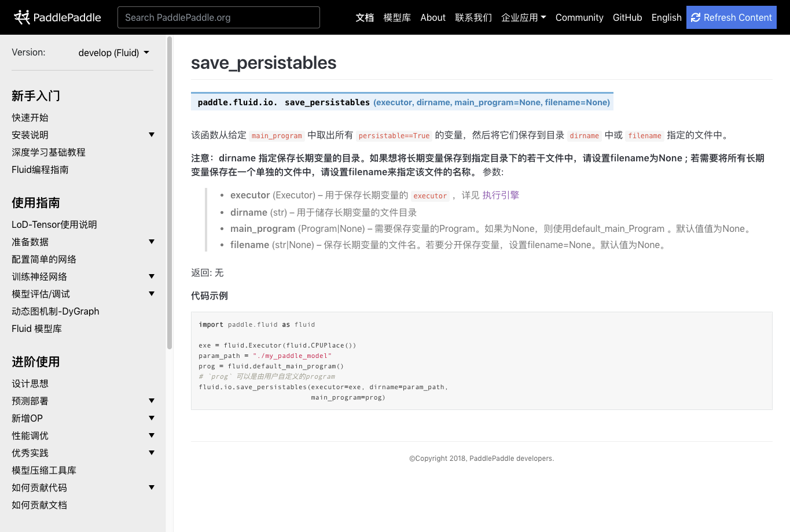Screen dimensions: 790x532
Task: Click the 代码示例 heading
Action: coord(210,295)
